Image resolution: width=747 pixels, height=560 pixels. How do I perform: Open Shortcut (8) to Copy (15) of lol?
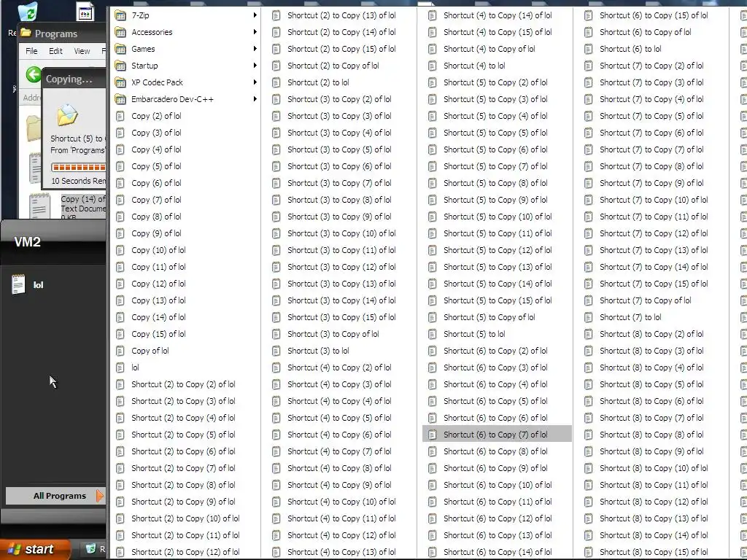(654, 552)
